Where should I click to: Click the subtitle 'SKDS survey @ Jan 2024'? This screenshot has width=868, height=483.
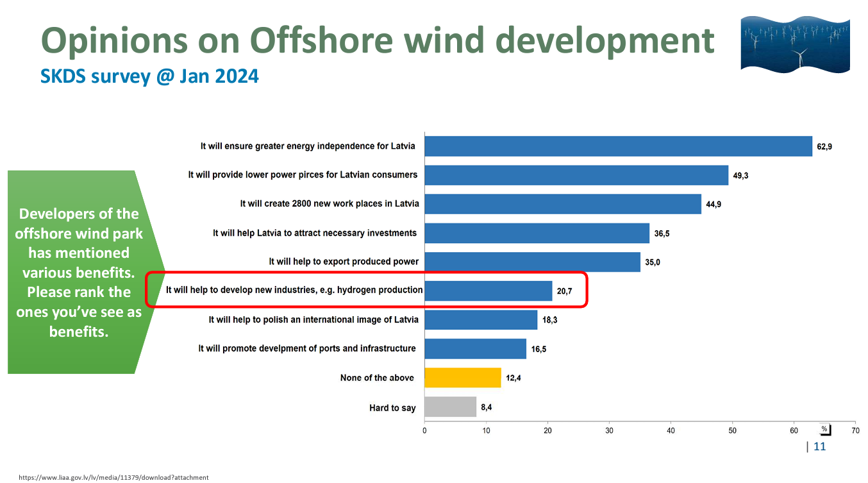pos(149,76)
